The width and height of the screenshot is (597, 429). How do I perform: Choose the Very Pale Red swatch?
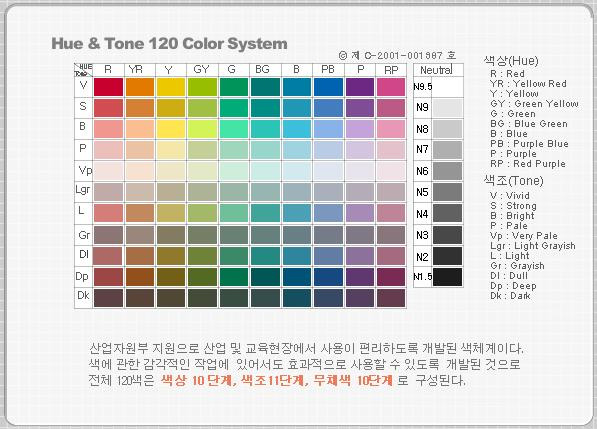(x=108, y=171)
